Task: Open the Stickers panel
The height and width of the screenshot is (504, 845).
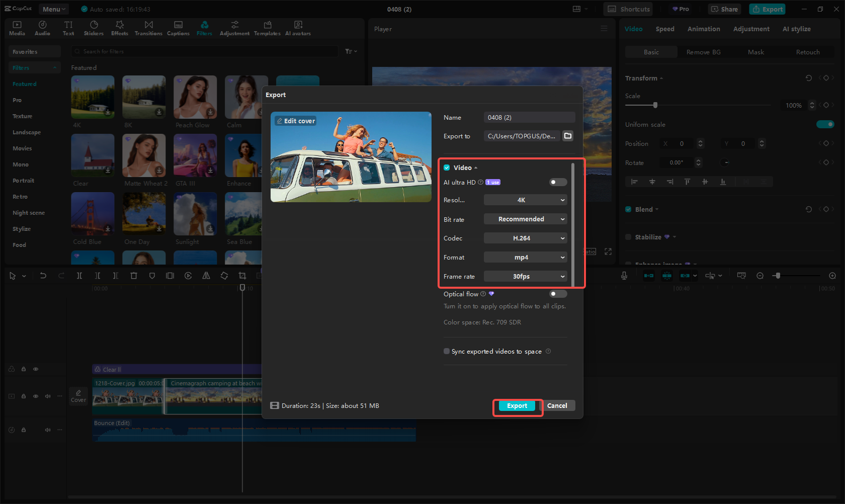Action: [94, 28]
